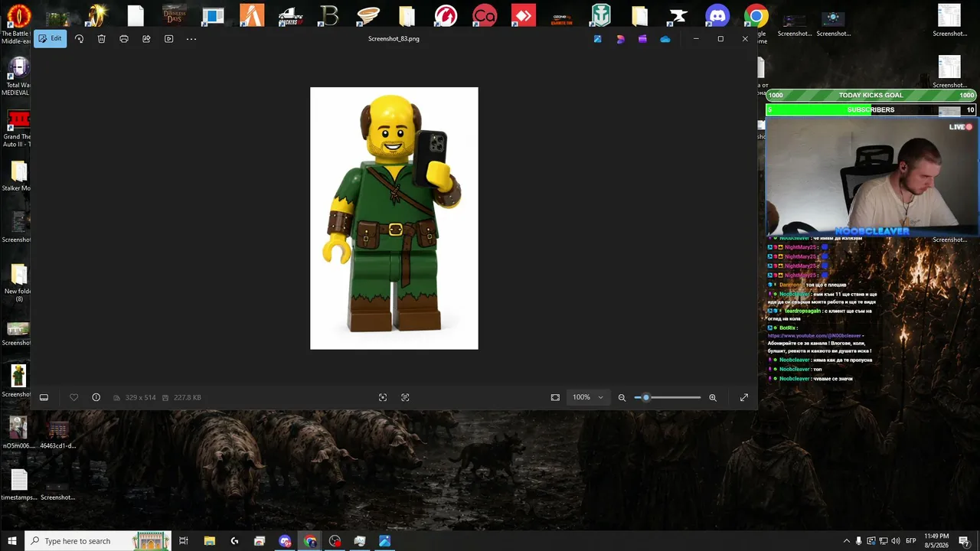
Task: Rotate the image in Photos toolbar
Action: pos(79,39)
